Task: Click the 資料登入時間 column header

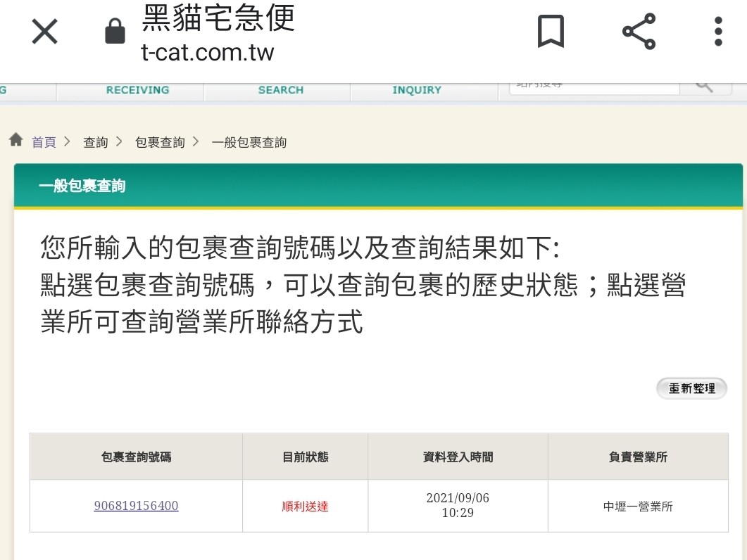Action: pos(458,457)
